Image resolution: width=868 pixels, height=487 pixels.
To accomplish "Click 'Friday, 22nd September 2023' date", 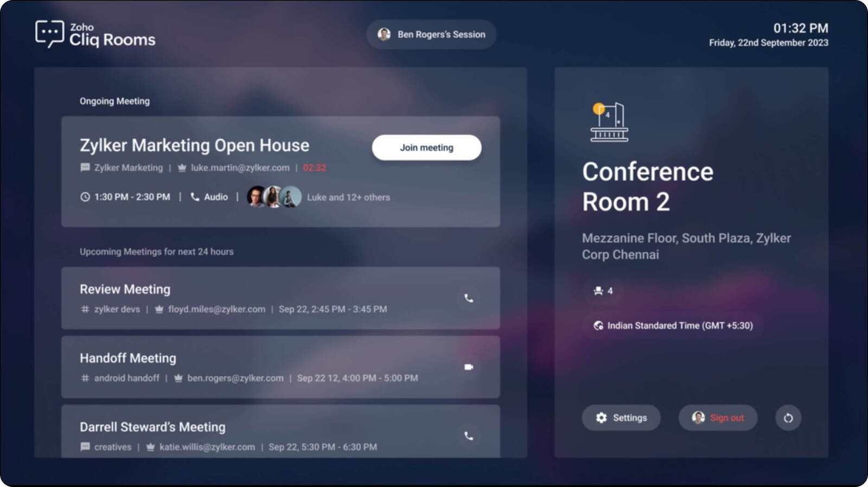I will coord(769,43).
